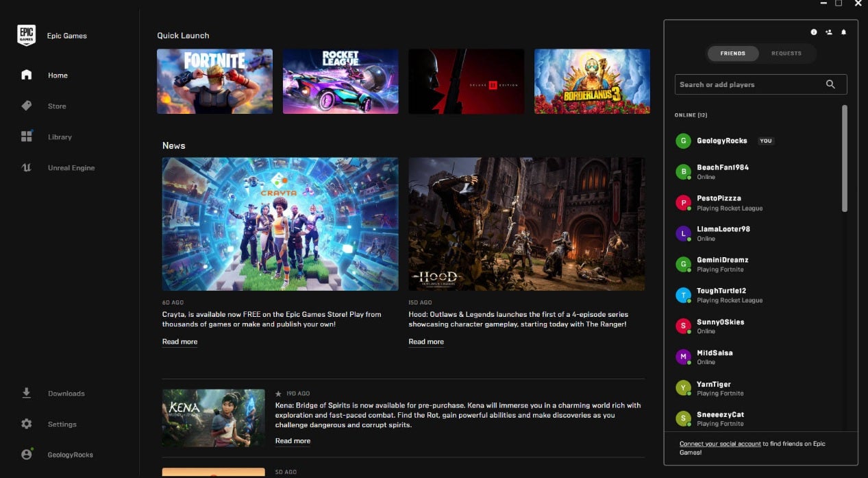Select friend name YarnTiger
This screenshot has height=478, width=868.
[x=714, y=384]
